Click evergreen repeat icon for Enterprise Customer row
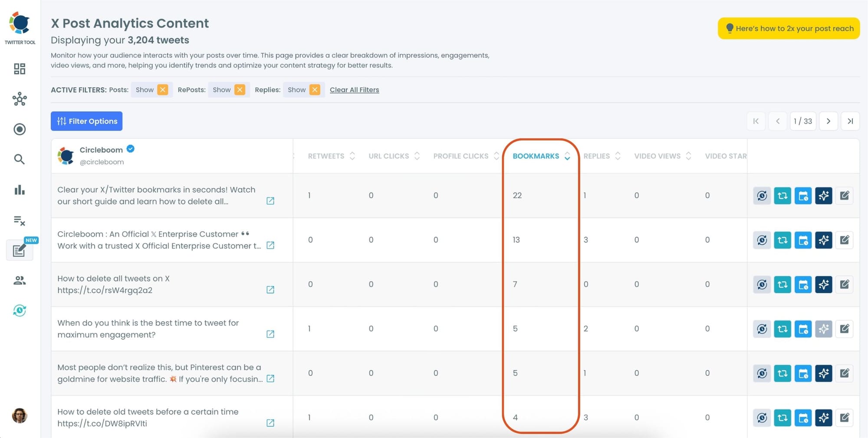This screenshot has height=438, width=868. click(762, 240)
